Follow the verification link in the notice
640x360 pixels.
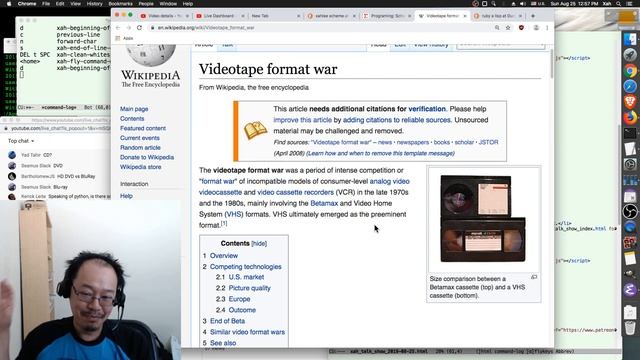coord(427,109)
